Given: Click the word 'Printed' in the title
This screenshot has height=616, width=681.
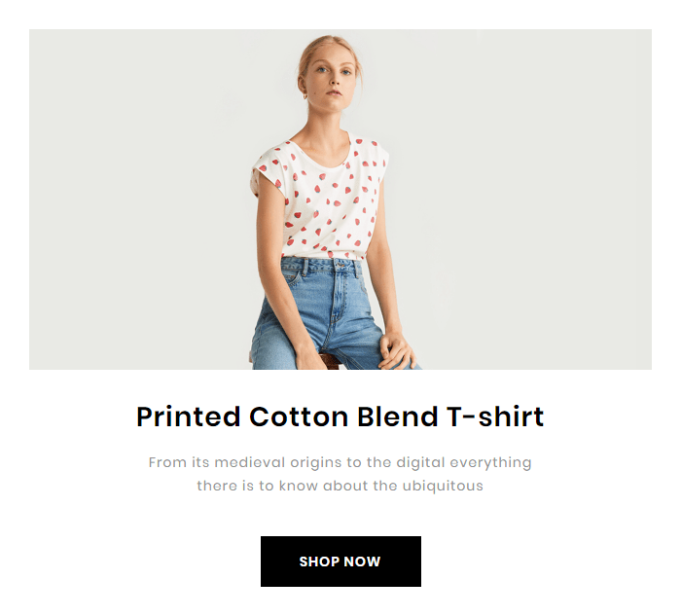Looking at the screenshot, I should pos(189,417).
